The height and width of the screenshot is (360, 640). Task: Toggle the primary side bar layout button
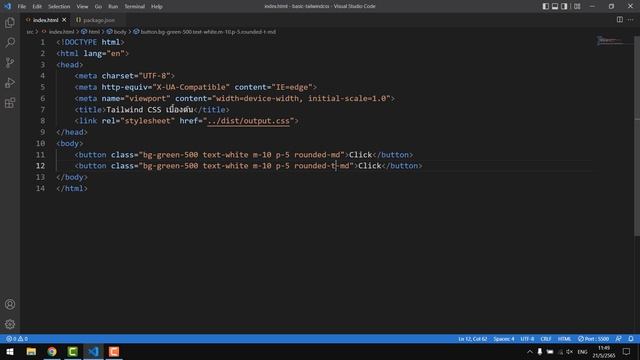[545, 6]
